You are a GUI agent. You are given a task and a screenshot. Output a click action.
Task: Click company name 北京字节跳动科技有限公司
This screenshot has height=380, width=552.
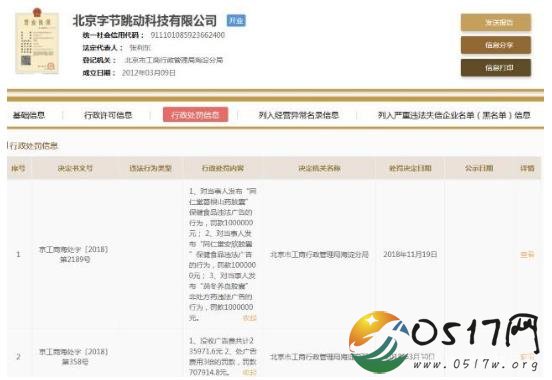[145, 20]
